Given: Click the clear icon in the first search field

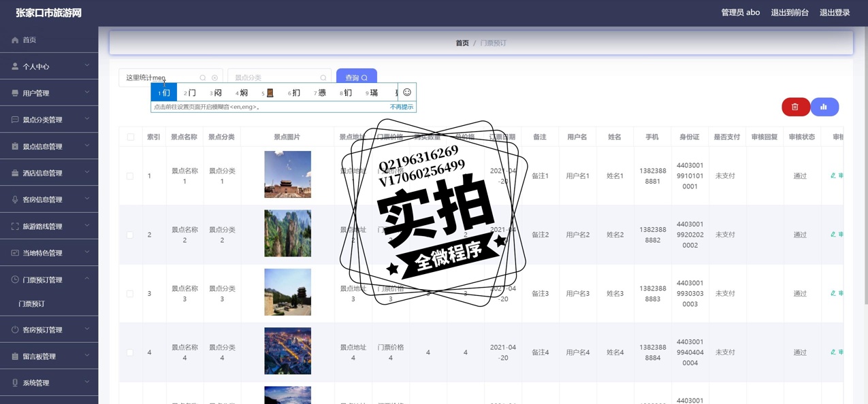Looking at the screenshot, I should (x=214, y=78).
